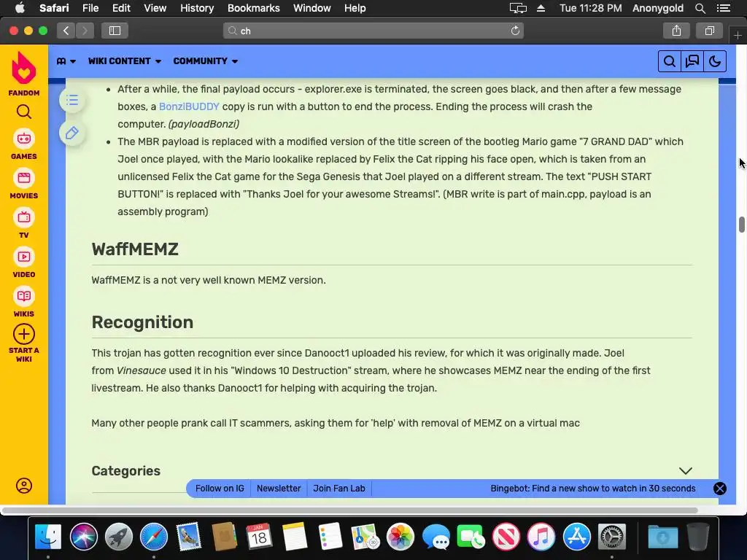The image size is (747, 560).
Task: Click the Recognition section heading
Action: click(142, 322)
